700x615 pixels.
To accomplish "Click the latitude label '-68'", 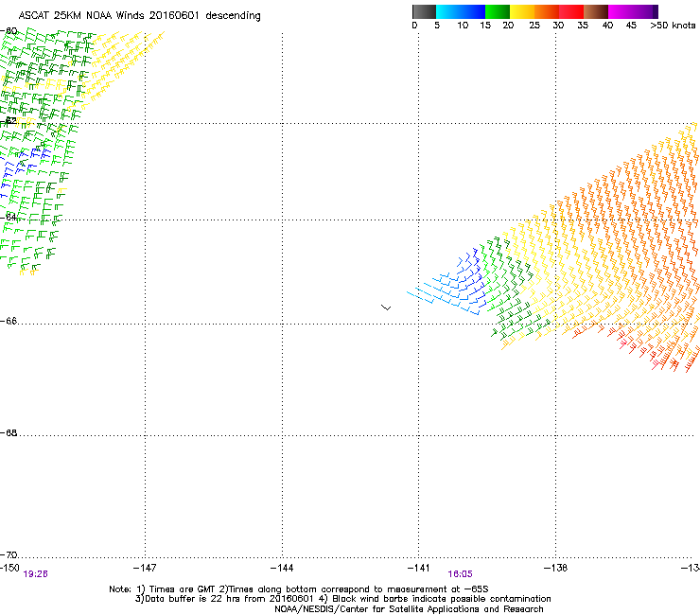I will (9, 432).
